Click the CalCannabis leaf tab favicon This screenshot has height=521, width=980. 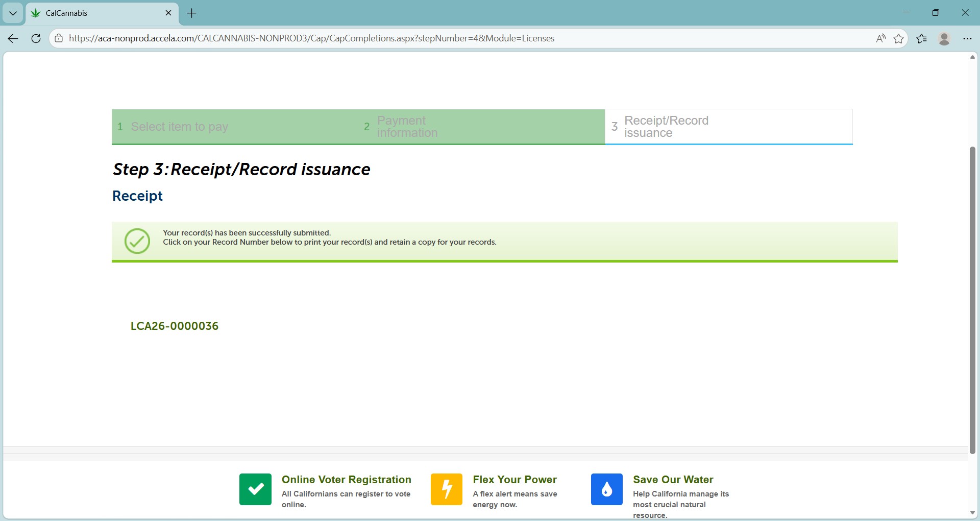[36, 13]
